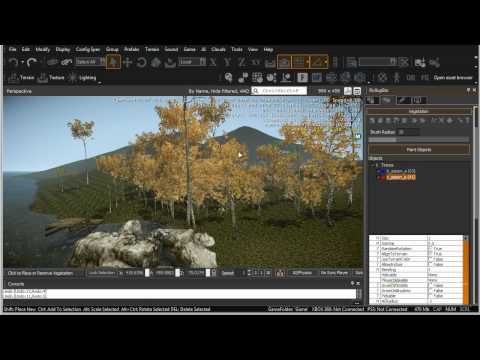Open the Modify menu
This screenshot has width=480, height=360.
click(43, 49)
